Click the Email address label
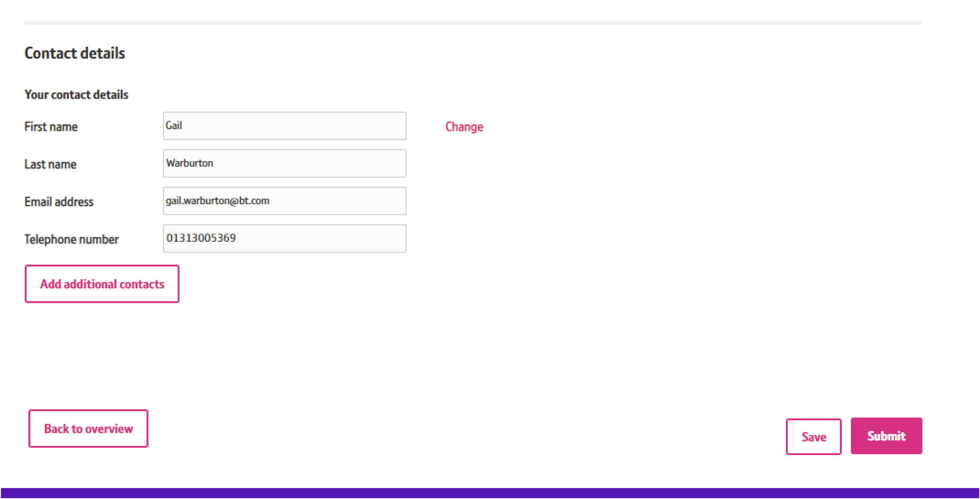Viewport: 980px width, 499px height. (x=59, y=202)
